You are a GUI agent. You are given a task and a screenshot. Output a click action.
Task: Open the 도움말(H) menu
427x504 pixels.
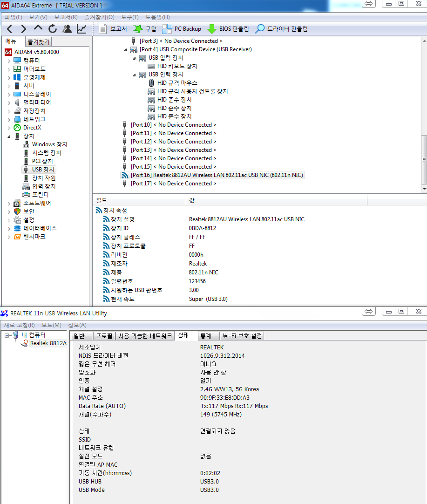coord(157,17)
